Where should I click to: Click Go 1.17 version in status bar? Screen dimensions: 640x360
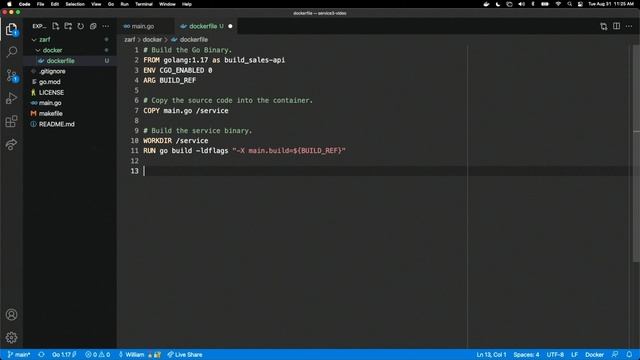64,355
